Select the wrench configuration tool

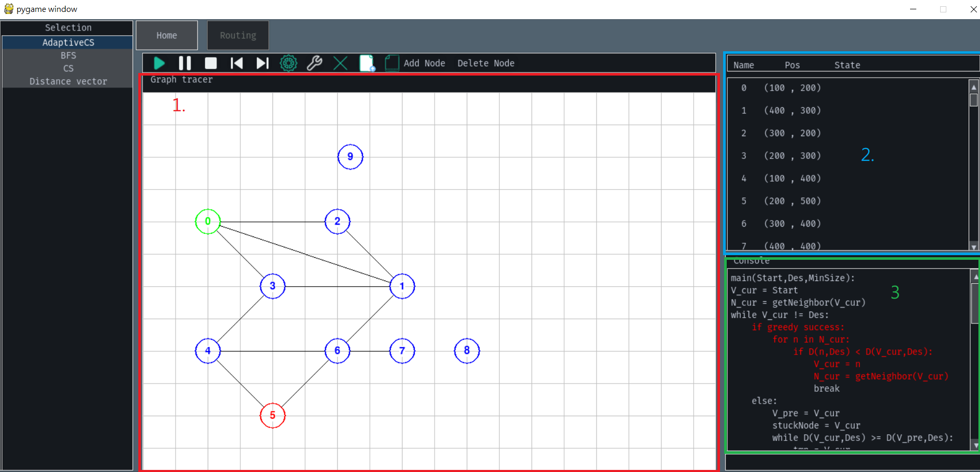(314, 63)
